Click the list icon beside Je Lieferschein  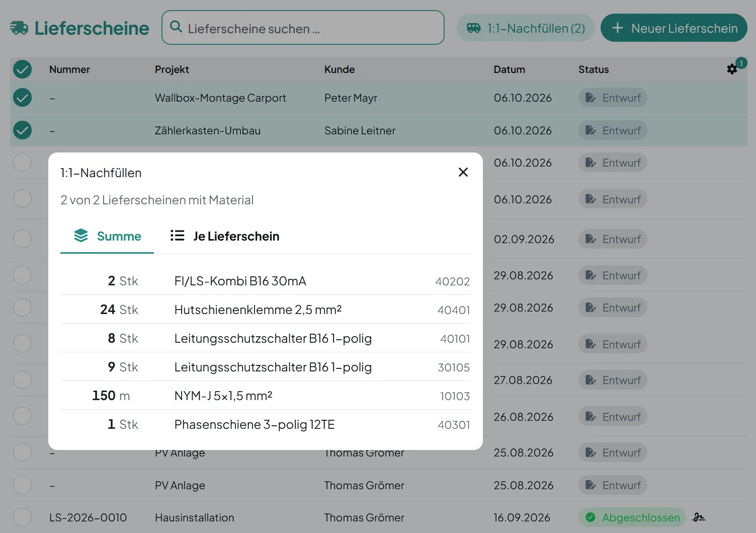[178, 236]
